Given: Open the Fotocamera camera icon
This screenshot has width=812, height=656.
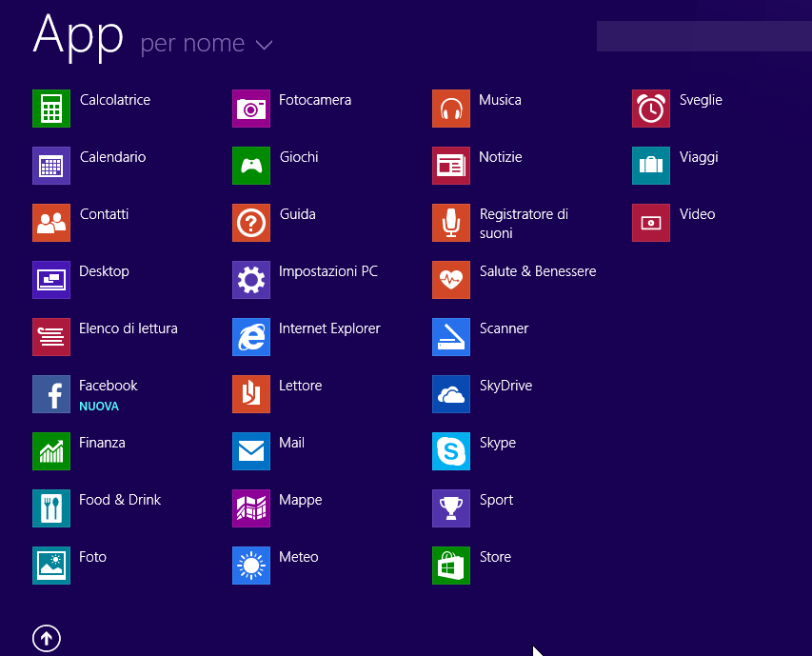Looking at the screenshot, I should [x=251, y=109].
